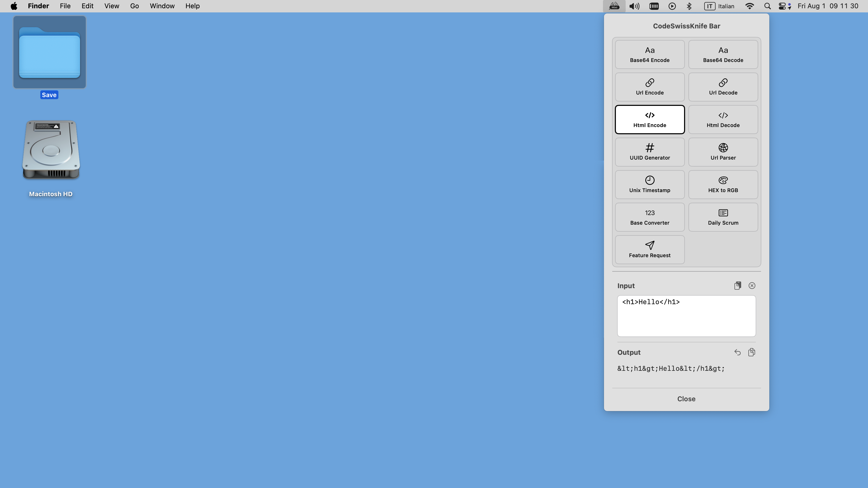Select the Unix Timestamp tool
The width and height of the screenshot is (868, 488).
[650, 185]
